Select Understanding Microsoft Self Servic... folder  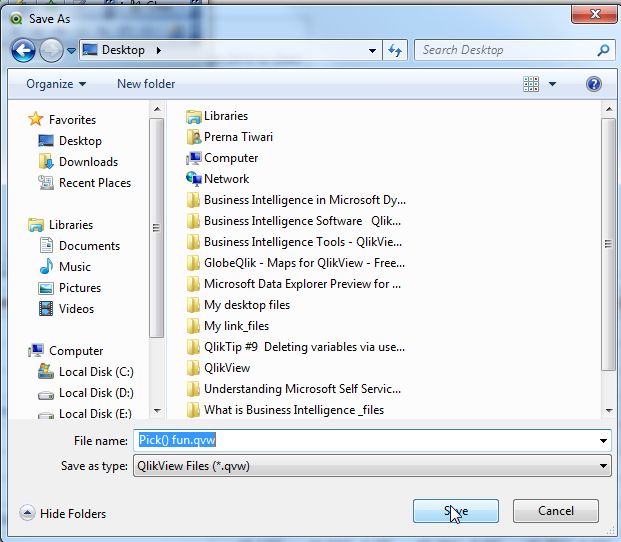click(x=293, y=389)
